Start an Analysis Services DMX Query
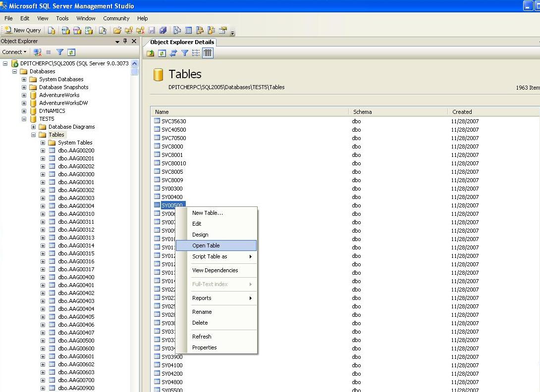 (x=77, y=30)
